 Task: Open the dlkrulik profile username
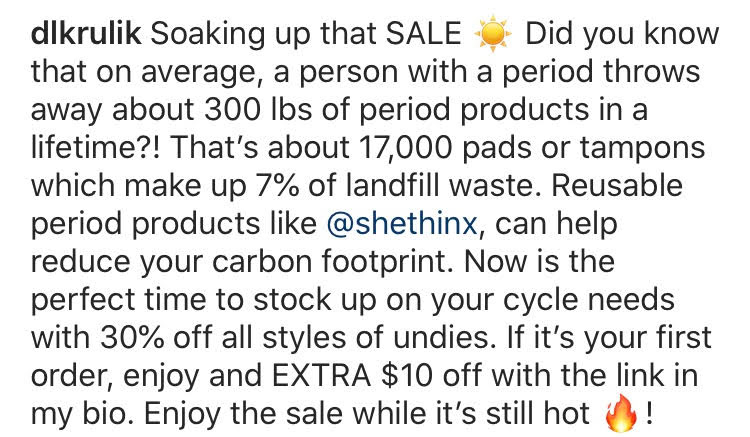point(88,34)
